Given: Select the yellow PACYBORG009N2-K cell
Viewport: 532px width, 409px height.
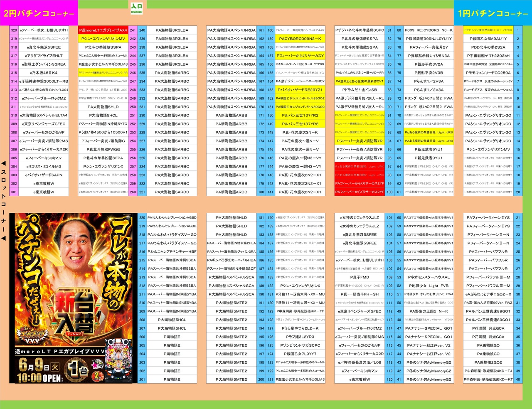Looking at the screenshot, I should click(x=300, y=39).
